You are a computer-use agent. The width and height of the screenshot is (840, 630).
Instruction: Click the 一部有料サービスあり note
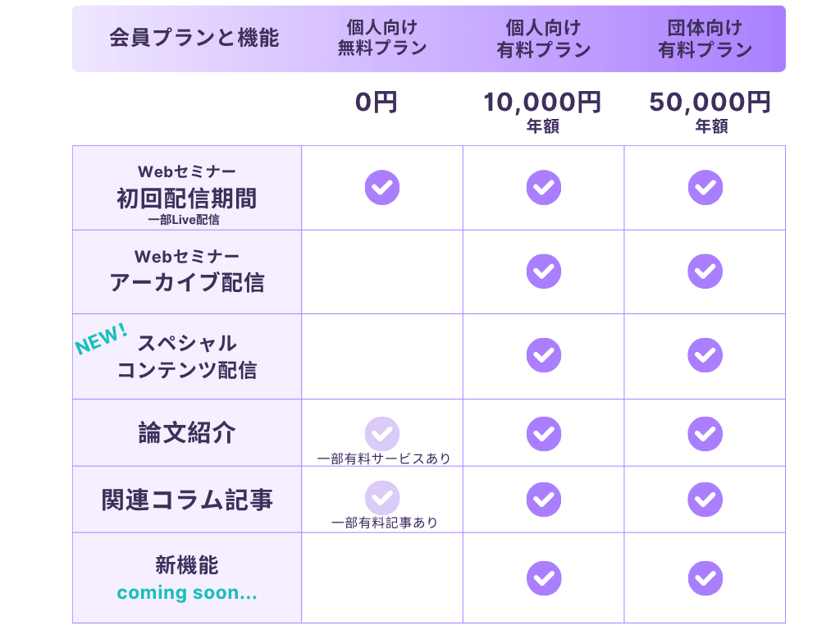[384, 459]
